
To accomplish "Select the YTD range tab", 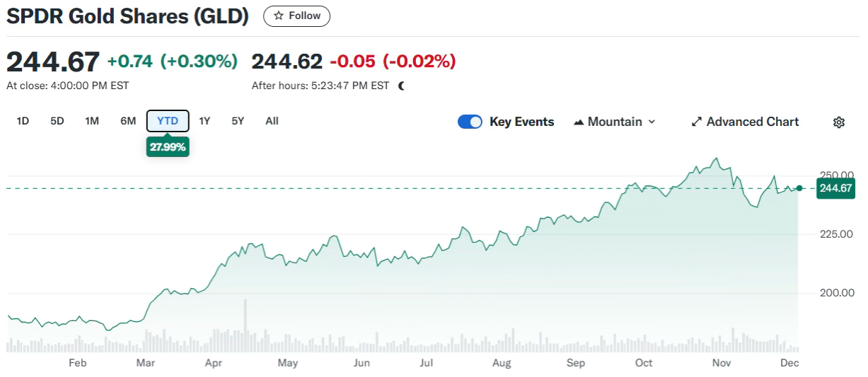I will pos(168,121).
